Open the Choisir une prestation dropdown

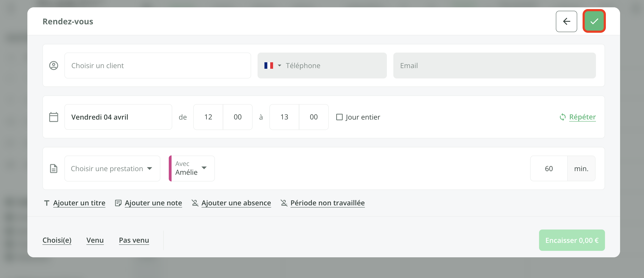click(112, 169)
